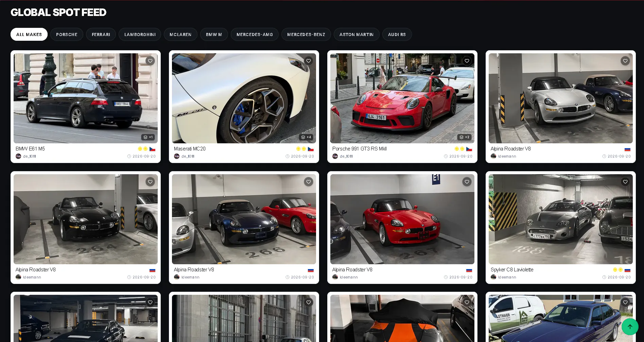
Task: Filter feed by Mercedes-Benz
Action: tap(306, 34)
